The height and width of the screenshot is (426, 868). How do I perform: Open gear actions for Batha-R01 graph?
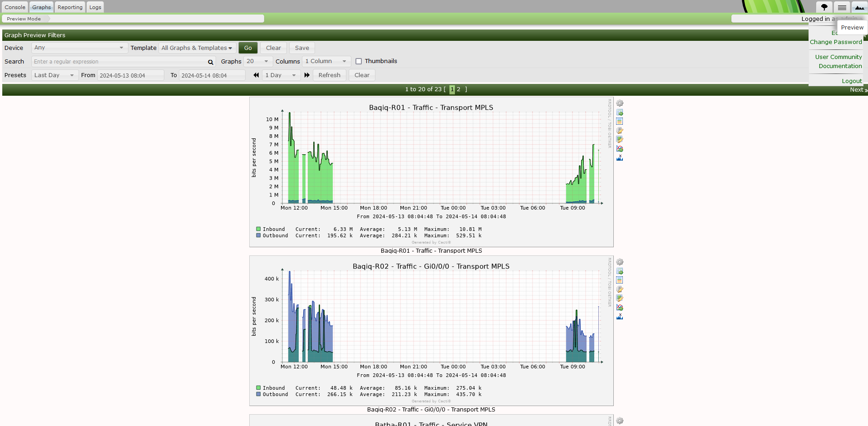620,421
